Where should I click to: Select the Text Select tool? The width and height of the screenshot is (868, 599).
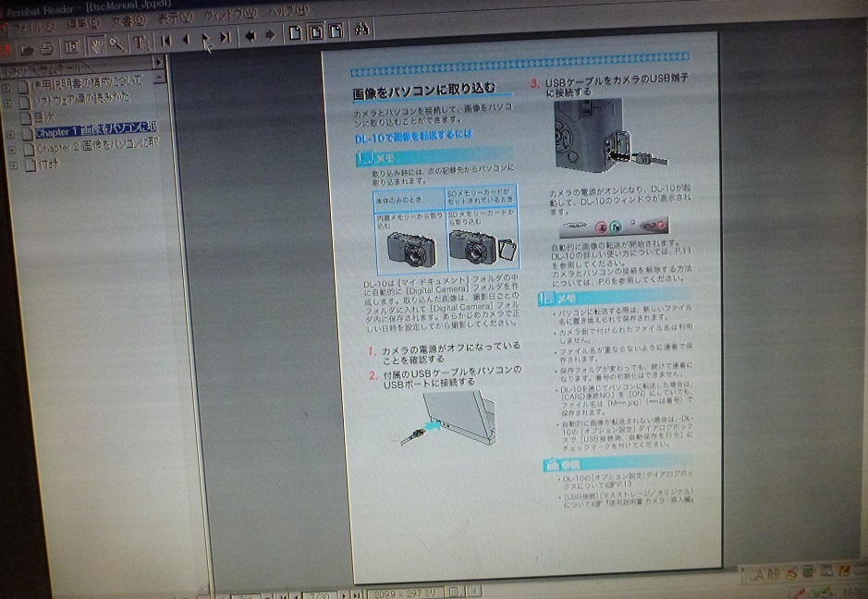point(141,43)
